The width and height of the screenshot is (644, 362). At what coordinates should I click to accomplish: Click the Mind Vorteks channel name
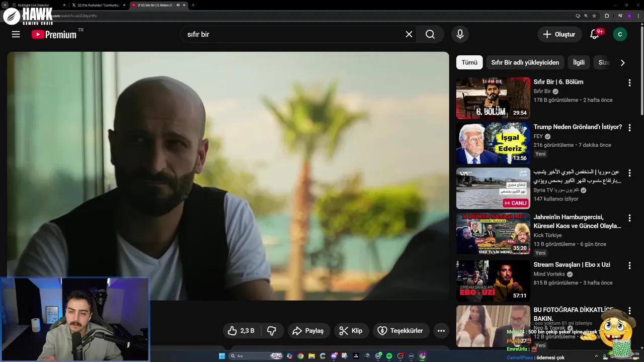click(x=549, y=274)
